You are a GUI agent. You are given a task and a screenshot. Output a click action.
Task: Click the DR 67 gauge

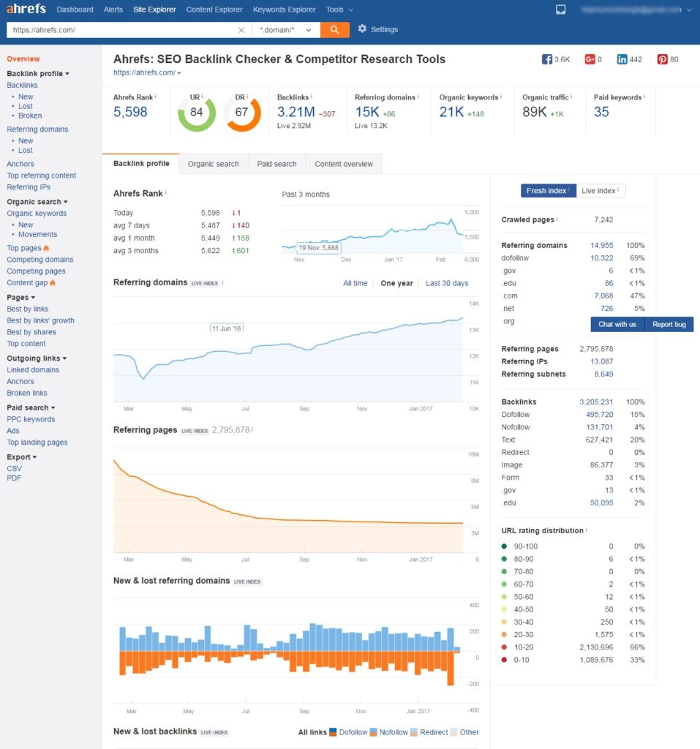click(242, 113)
